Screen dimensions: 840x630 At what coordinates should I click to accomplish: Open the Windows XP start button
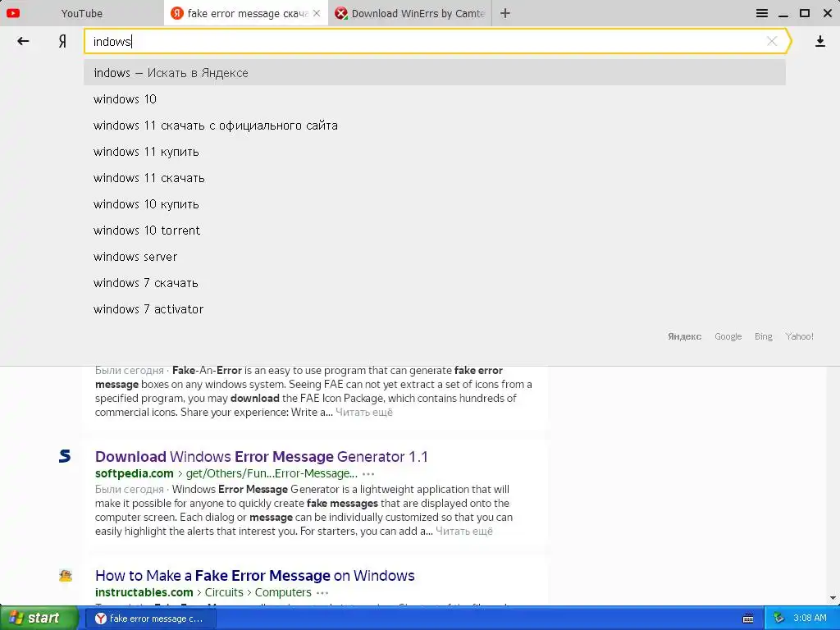tap(39, 619)
